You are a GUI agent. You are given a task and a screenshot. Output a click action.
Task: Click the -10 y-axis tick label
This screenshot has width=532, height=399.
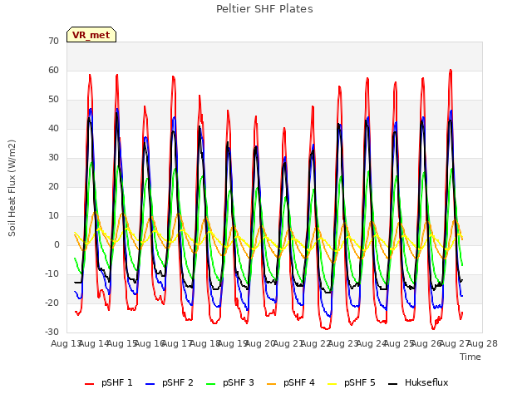52,273
